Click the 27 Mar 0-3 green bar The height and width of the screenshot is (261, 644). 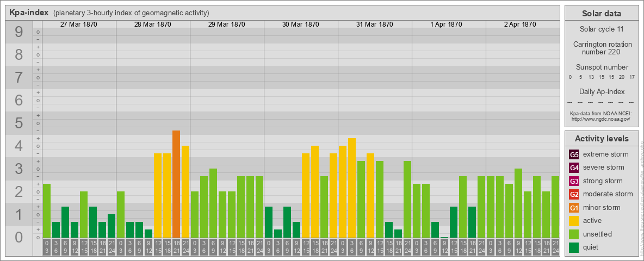pos(47,210)
